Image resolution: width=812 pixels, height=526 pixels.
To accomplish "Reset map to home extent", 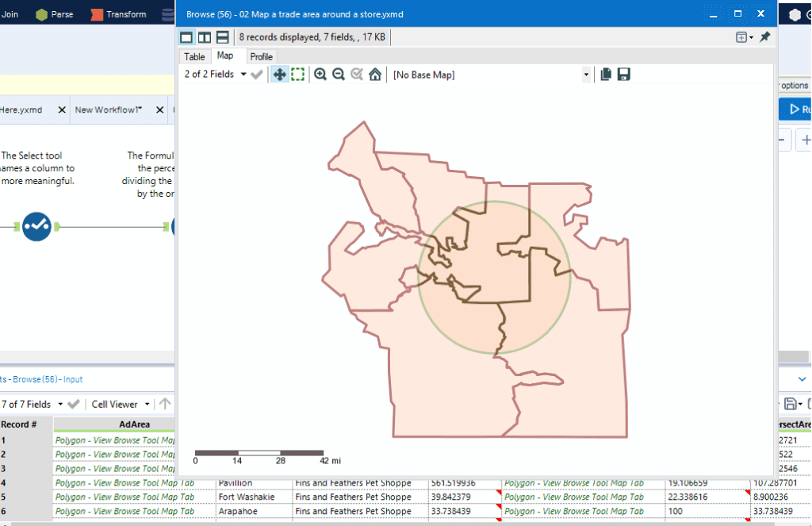I will [375, 75].
